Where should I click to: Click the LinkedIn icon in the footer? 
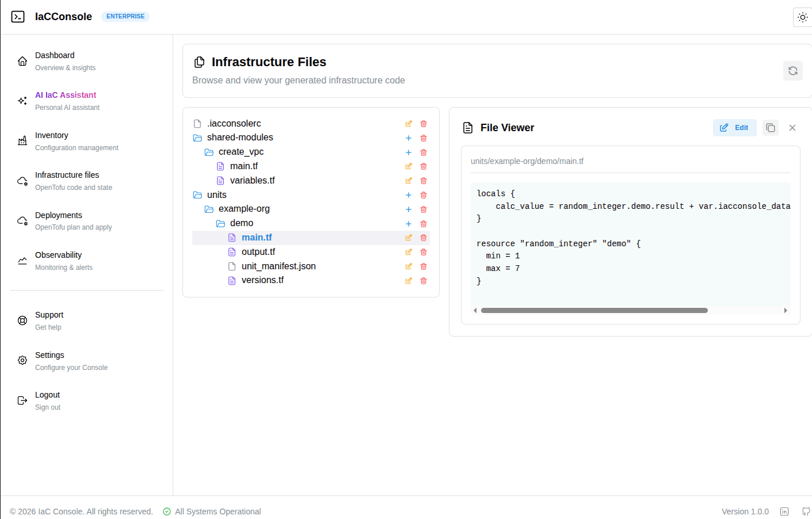(784, 511)
